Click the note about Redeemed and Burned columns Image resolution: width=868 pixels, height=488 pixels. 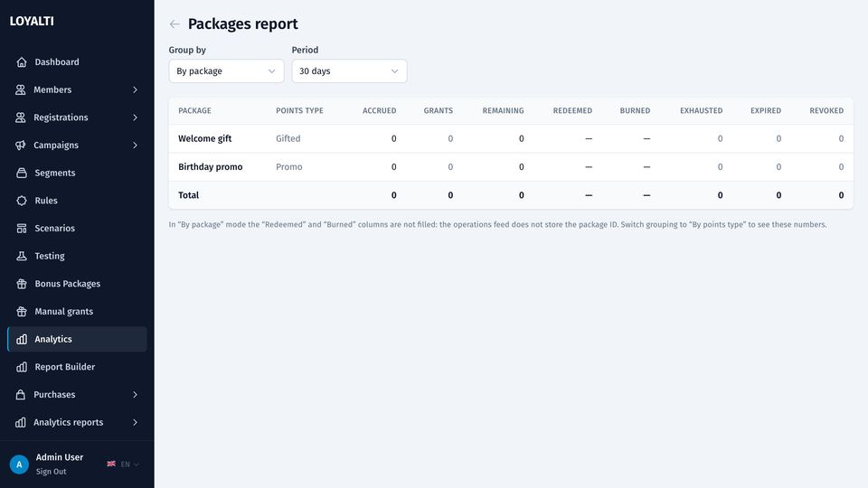(x=497, y=225)
